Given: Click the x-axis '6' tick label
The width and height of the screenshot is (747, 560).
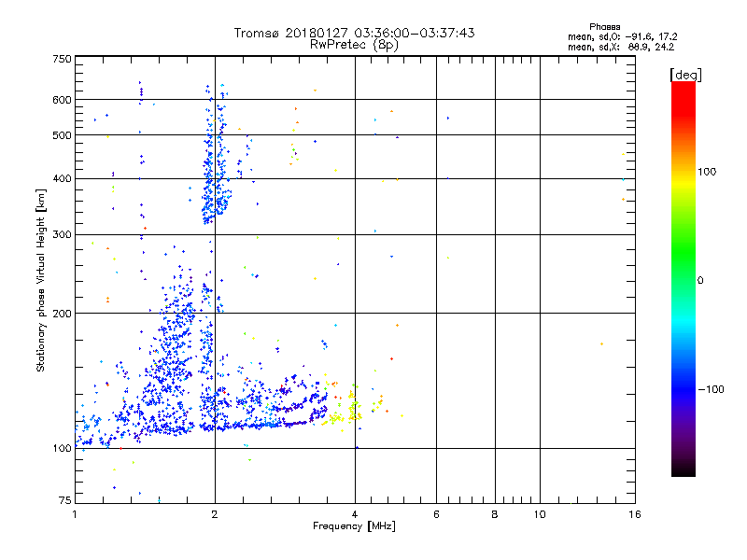Looking at the screenshot, I should tap(436, 514).
